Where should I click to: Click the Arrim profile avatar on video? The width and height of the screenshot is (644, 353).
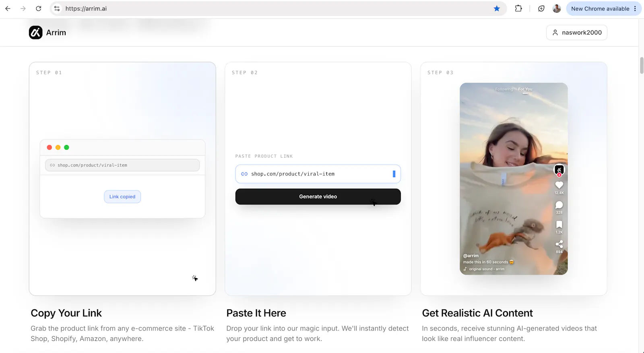559,170
